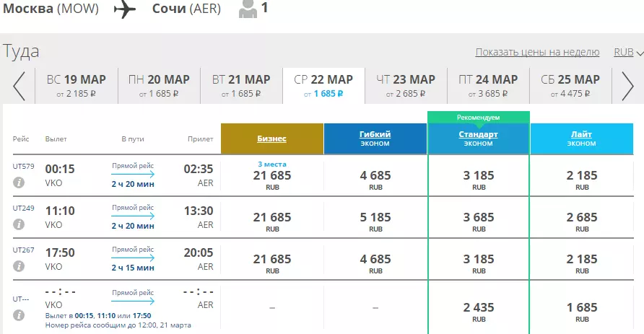Click arrival time 13:30
Image resolution: width=644 pixels, height=334 pixels.
[199, 211]
